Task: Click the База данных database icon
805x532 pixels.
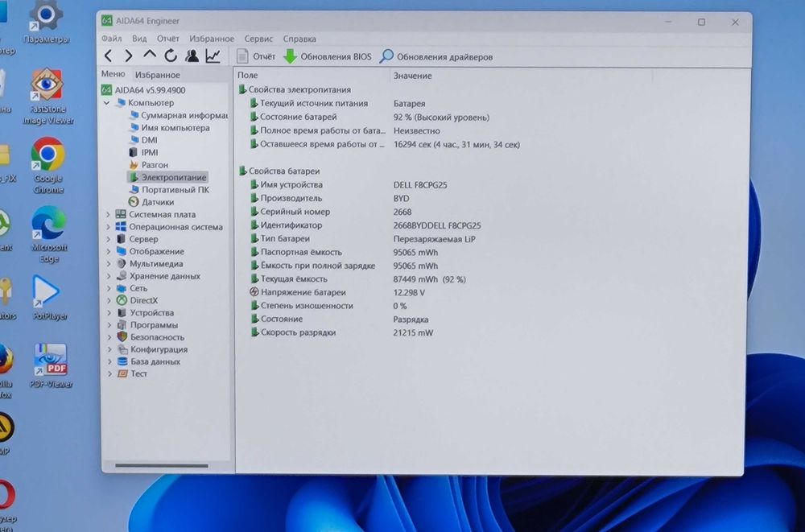Action: [x=122, y=361]
